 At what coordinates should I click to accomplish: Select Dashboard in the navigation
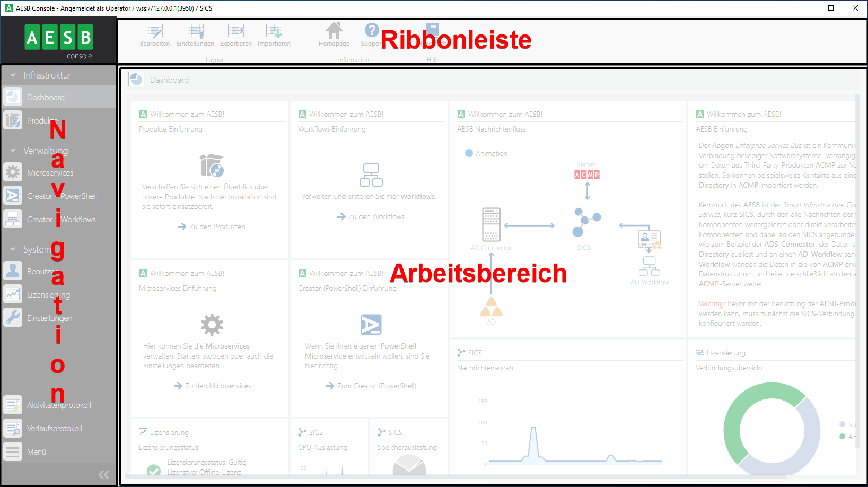(46, 98)
